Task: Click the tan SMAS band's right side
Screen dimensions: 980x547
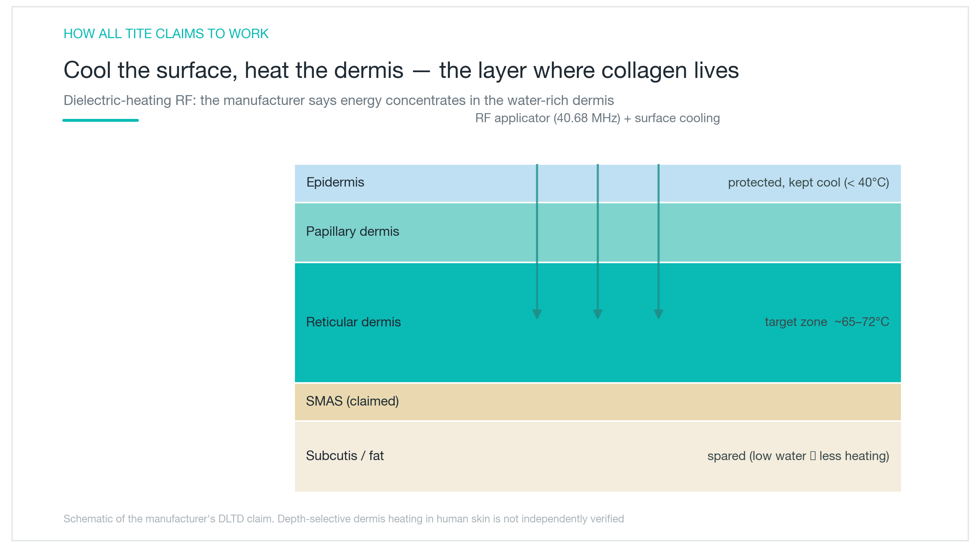Action: 778,402
